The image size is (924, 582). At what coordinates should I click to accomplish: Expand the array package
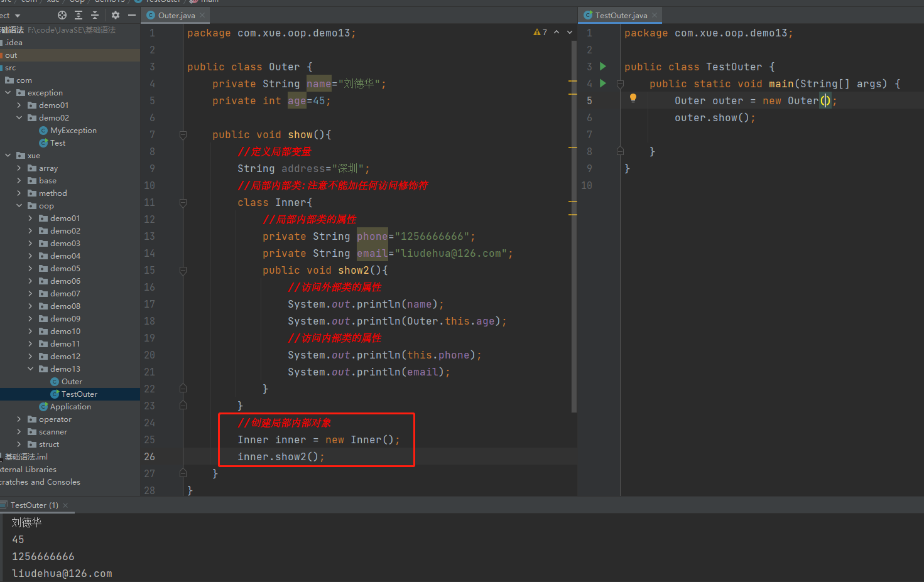[x=19, y=168]
